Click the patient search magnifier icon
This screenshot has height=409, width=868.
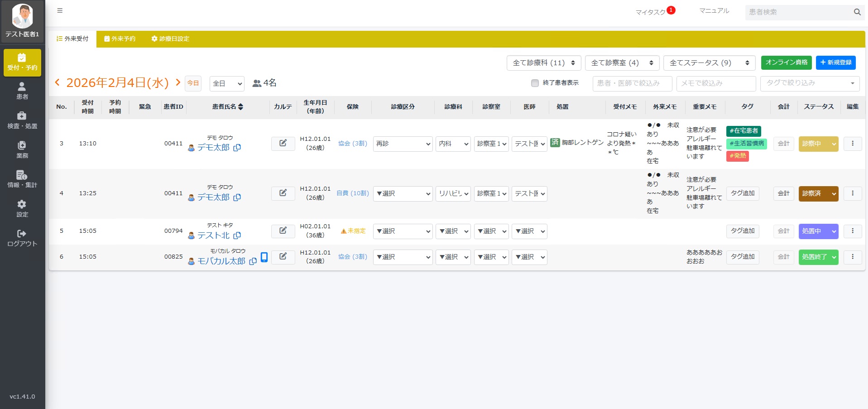click(857, 12)
